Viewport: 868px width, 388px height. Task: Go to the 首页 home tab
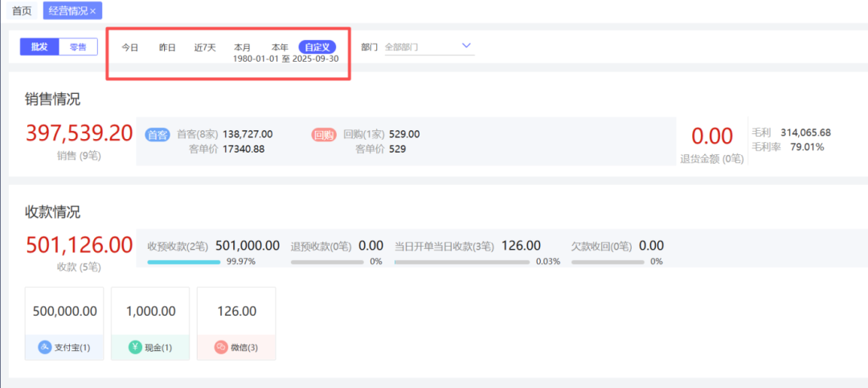22,11
